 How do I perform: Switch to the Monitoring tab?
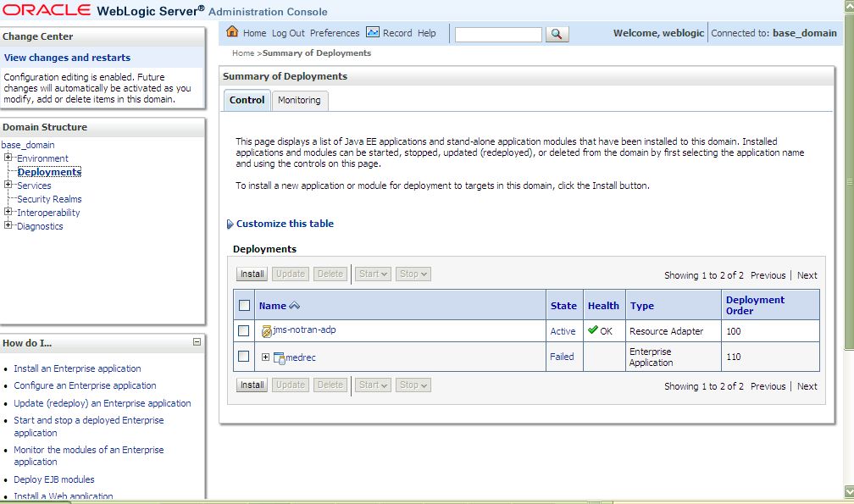300,100
